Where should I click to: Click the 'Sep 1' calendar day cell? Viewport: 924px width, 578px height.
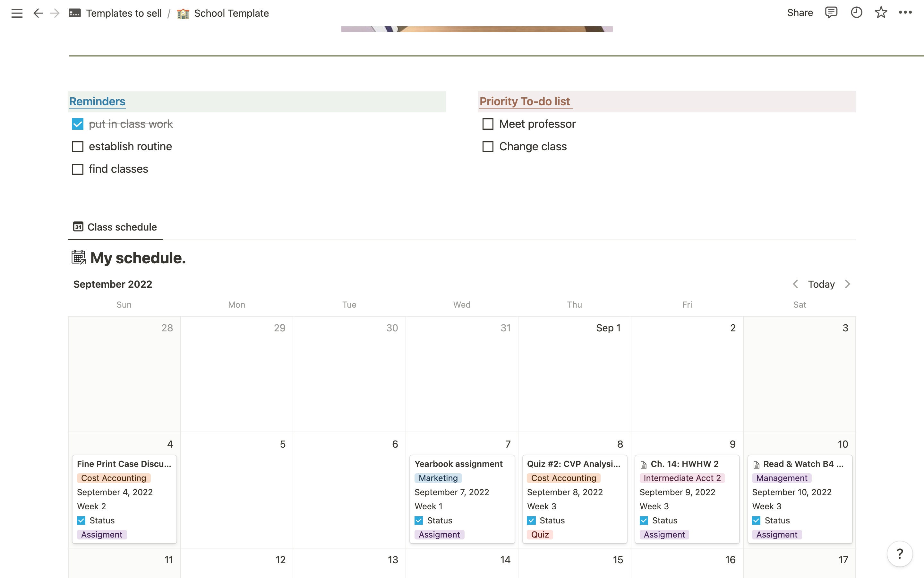click(574, 374)
